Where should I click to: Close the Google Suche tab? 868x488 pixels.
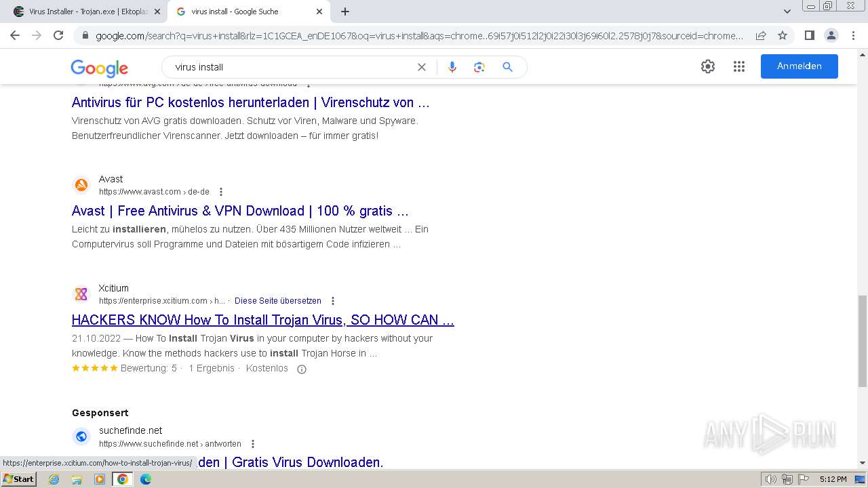coord(319,12)
